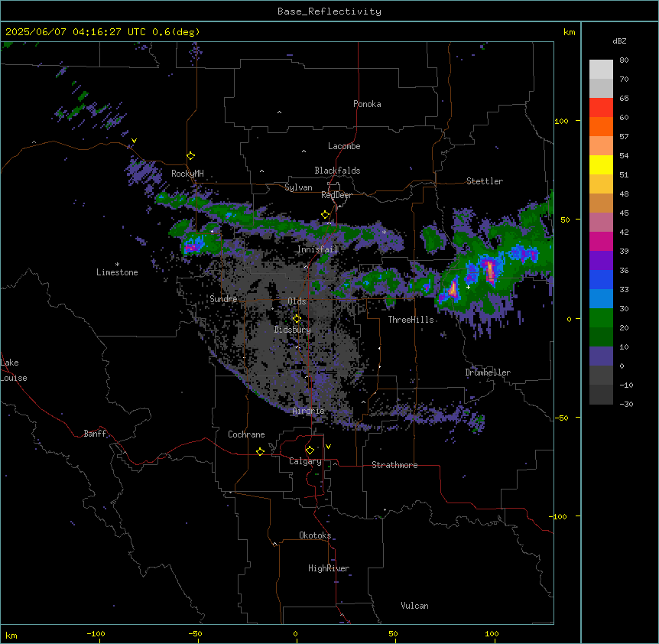
Task: Click the white cross marker inside the eastern storm
Action: [468, 287]
